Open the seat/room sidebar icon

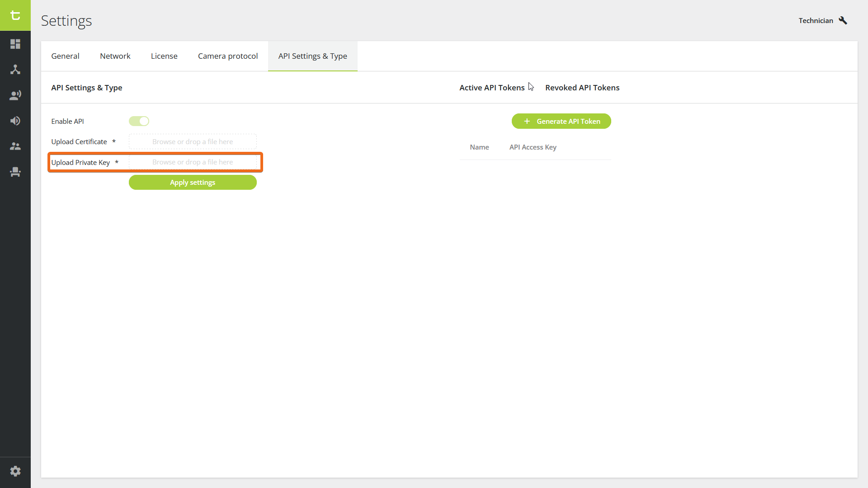pos(15,172)
